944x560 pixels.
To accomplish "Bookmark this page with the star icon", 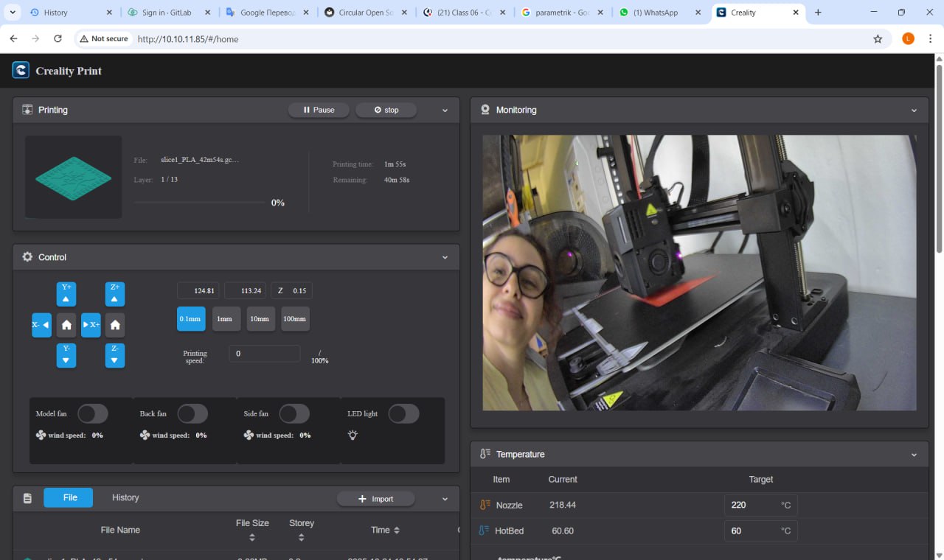I will (878, 39).
